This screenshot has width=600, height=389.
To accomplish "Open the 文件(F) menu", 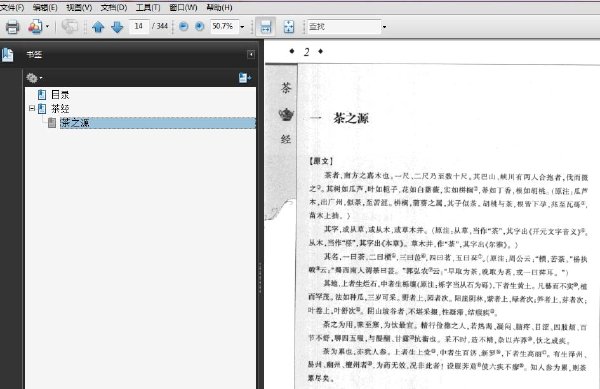I will [12, 7].
